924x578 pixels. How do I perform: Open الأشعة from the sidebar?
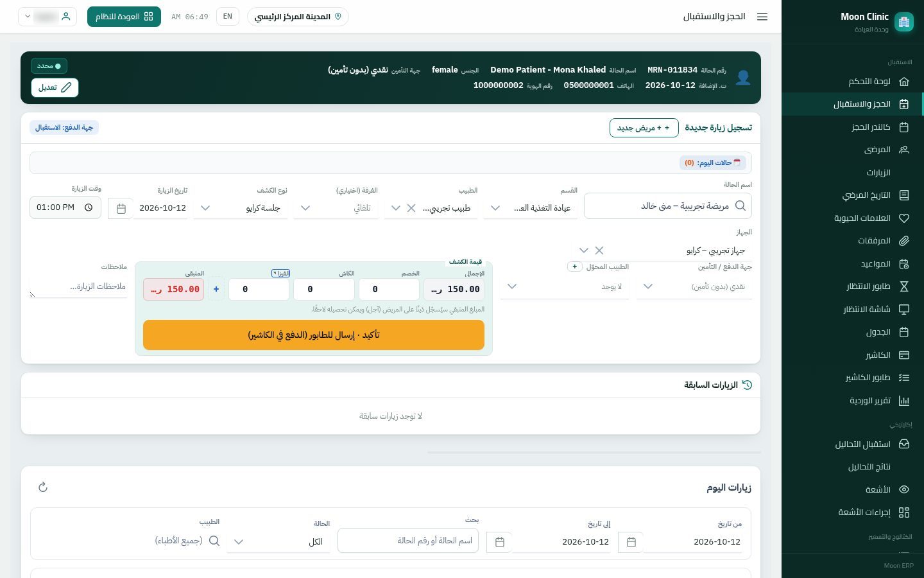[x=852, y=489]
